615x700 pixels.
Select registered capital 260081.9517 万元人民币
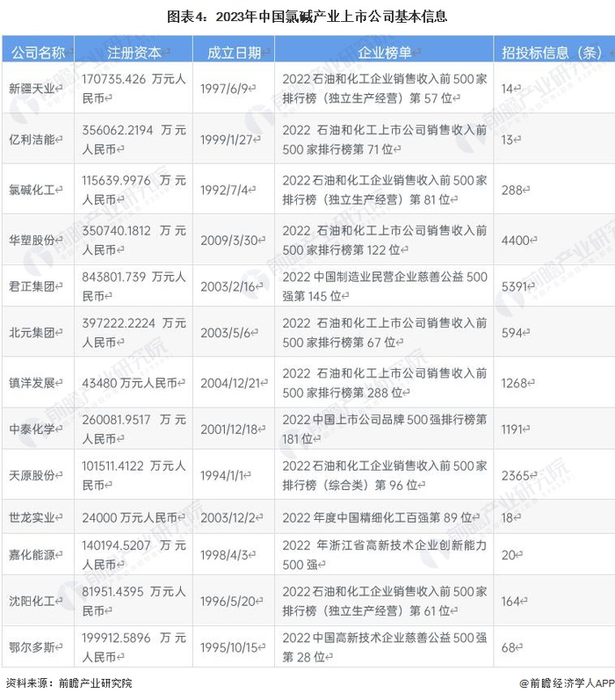134,429
